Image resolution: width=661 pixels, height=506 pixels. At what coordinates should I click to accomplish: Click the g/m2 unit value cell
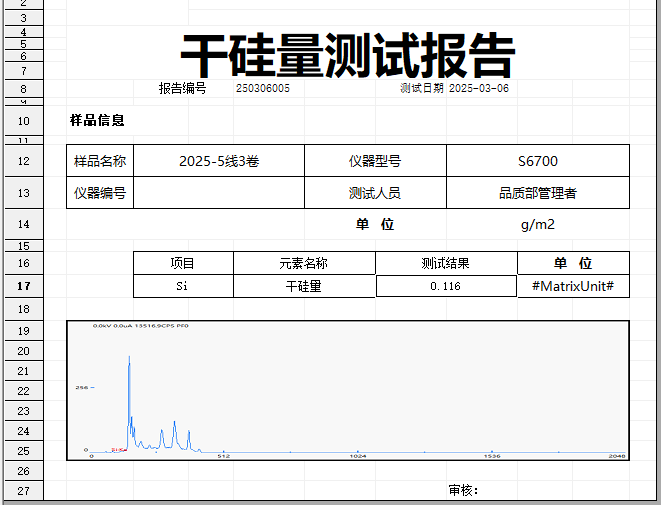point(537,224)
